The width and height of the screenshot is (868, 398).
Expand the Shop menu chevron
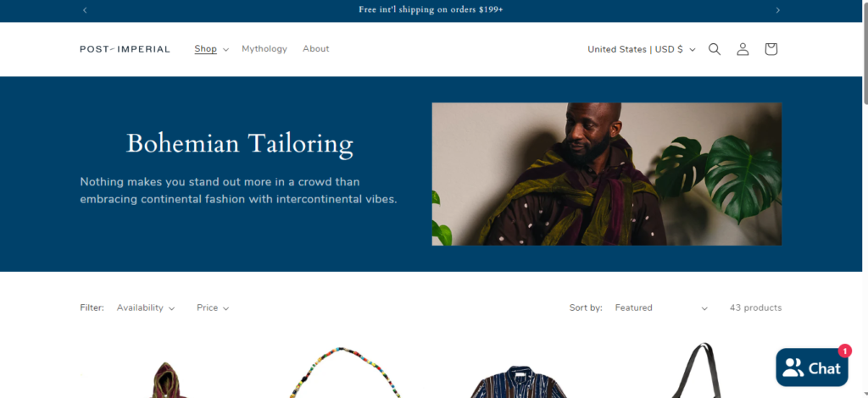[x=225, y=50]
